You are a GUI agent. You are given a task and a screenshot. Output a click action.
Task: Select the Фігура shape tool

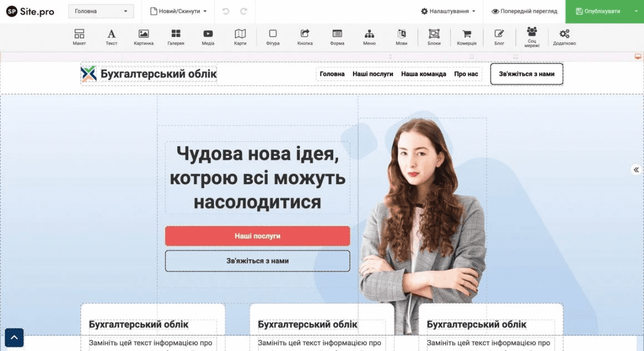click(273, 37)
